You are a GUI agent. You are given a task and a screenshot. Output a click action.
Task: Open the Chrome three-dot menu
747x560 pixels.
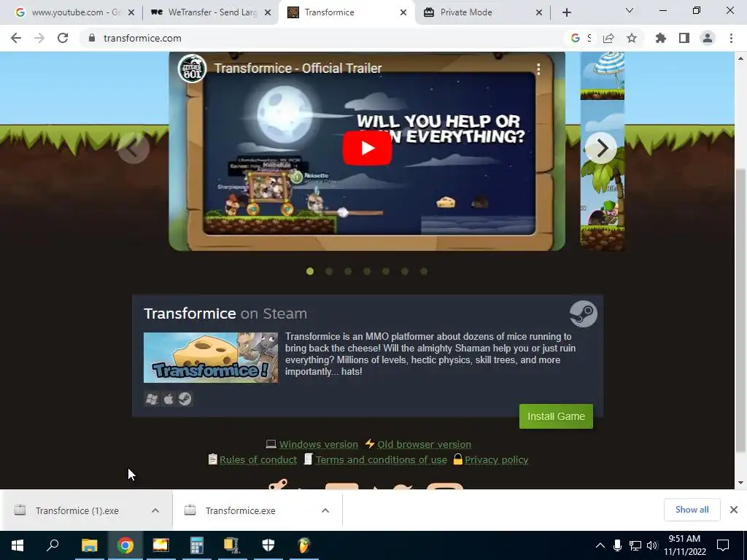point(731,38)
